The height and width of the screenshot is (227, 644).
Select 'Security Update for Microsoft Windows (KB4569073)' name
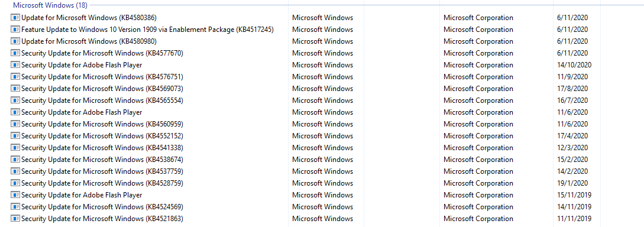(x=102, y=89)
